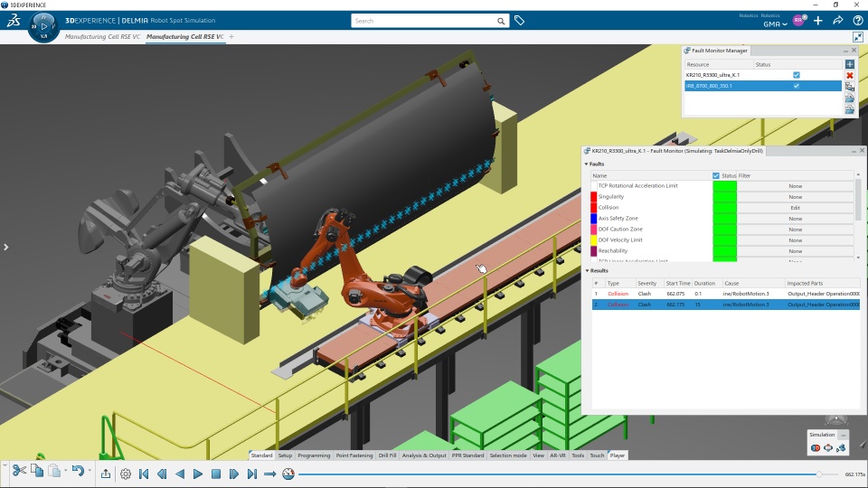
Task: Switch to the first Manufacturing Cell RSE VC tab
Action: tap(102, 36)
